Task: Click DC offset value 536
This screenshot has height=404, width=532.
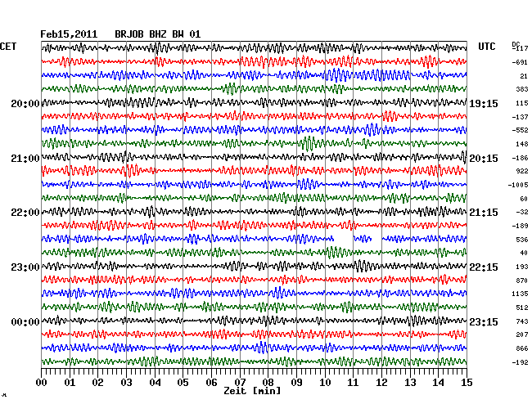Action: click(x=522, y=240)
